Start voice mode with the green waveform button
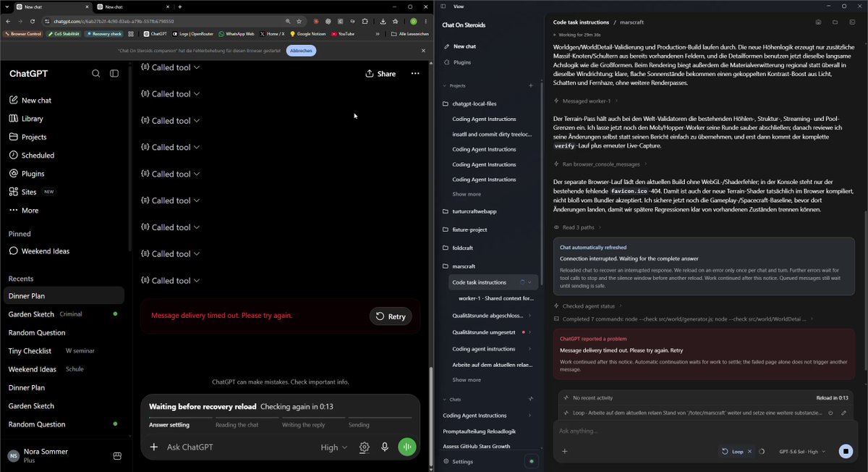 tap(407, 447)
